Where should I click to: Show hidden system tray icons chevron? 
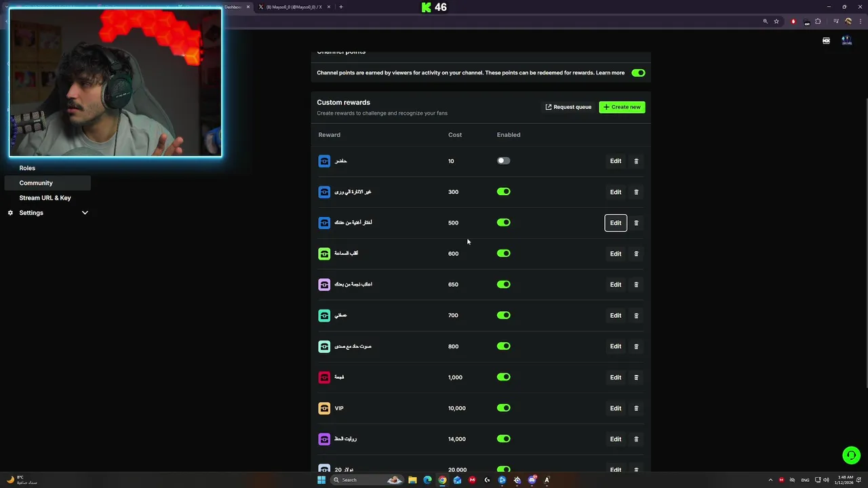coord(770,480)
